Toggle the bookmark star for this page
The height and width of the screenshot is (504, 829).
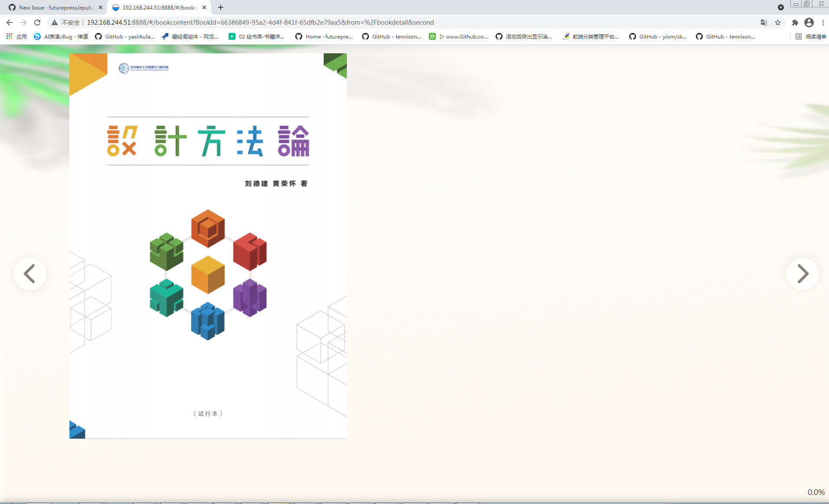778,22
